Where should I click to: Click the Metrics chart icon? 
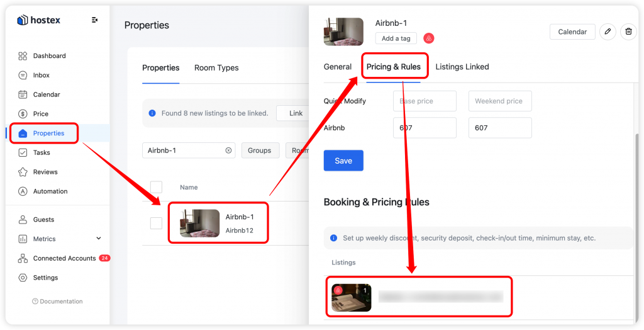click(23, 239)
